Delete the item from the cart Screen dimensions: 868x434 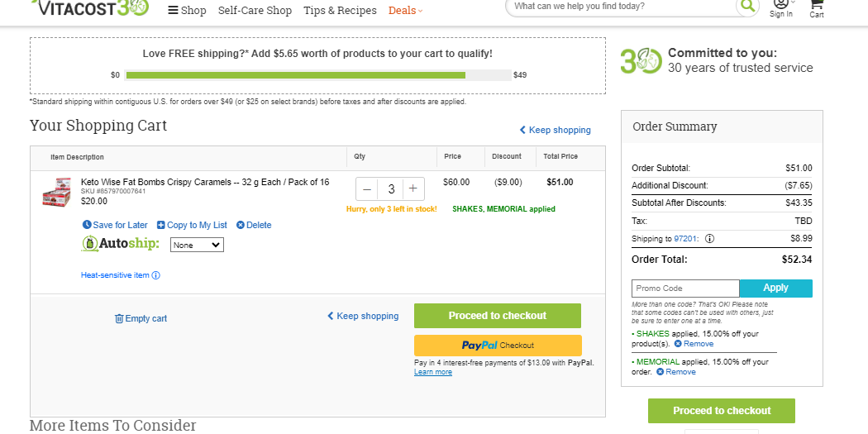tap(254, 226)
